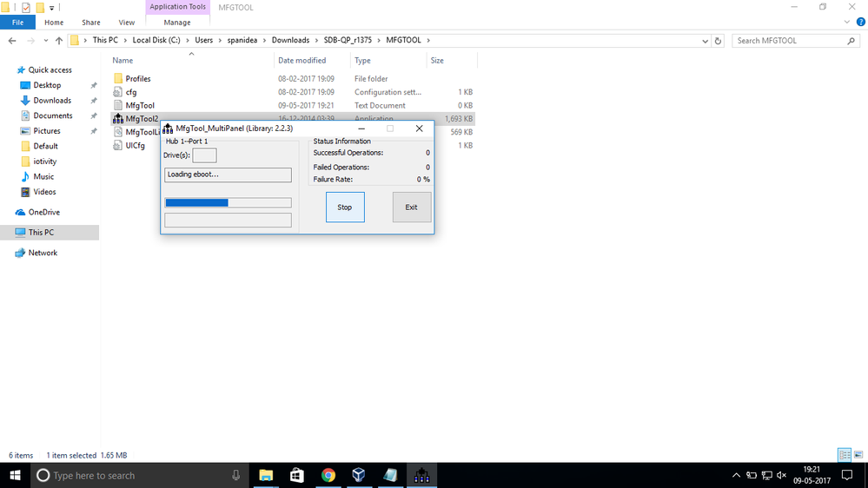
Task: Open the Manage ribbon tab
Action: point(177,22)
